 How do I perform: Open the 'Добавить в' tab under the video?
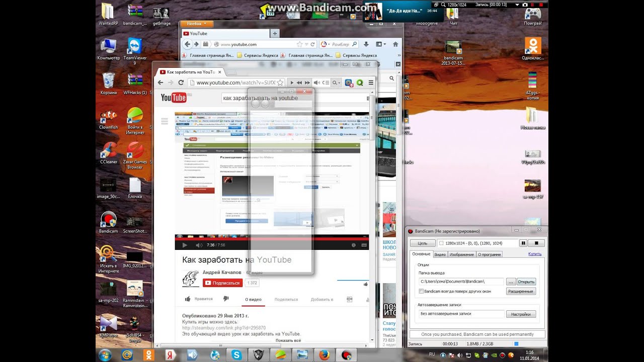(x=322, y=299)
